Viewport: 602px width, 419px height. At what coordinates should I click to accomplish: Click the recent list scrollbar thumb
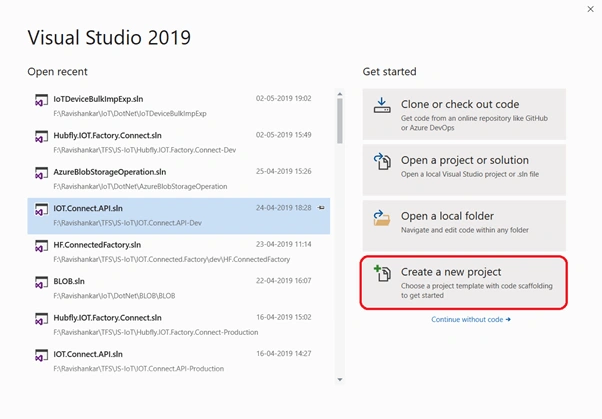point(340,121)
